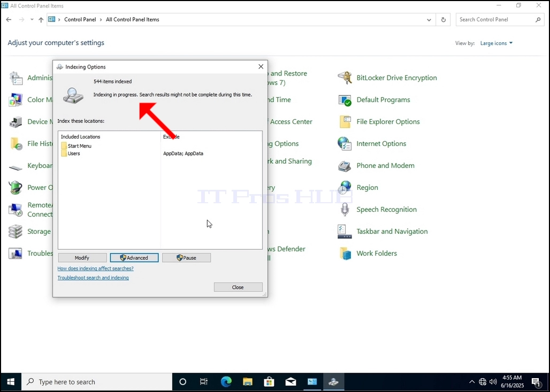The height and width of the screenshot is (392, 550).
Task: Open the notification center icon
Action: click(x=536, y=382)
